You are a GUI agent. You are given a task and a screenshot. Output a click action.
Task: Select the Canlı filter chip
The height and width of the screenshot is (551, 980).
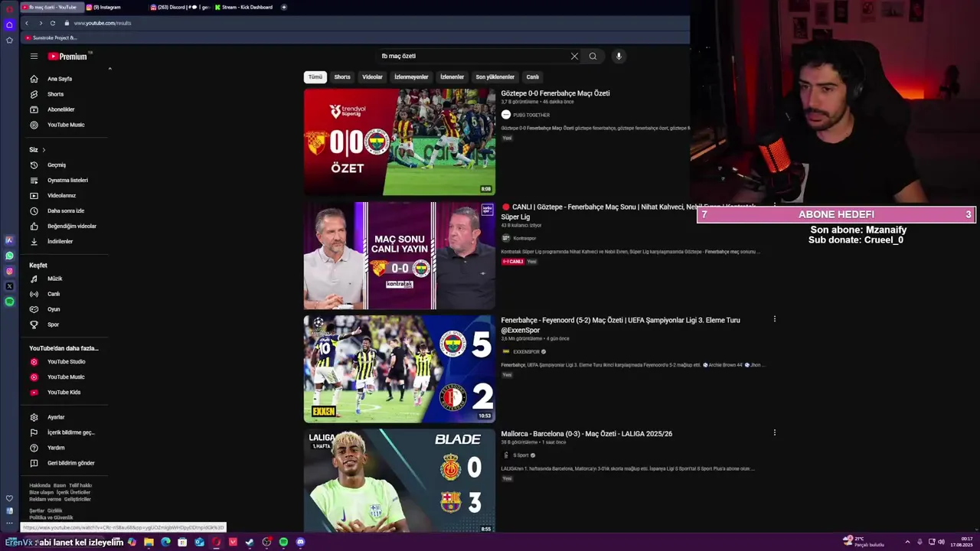click(533, 77)
